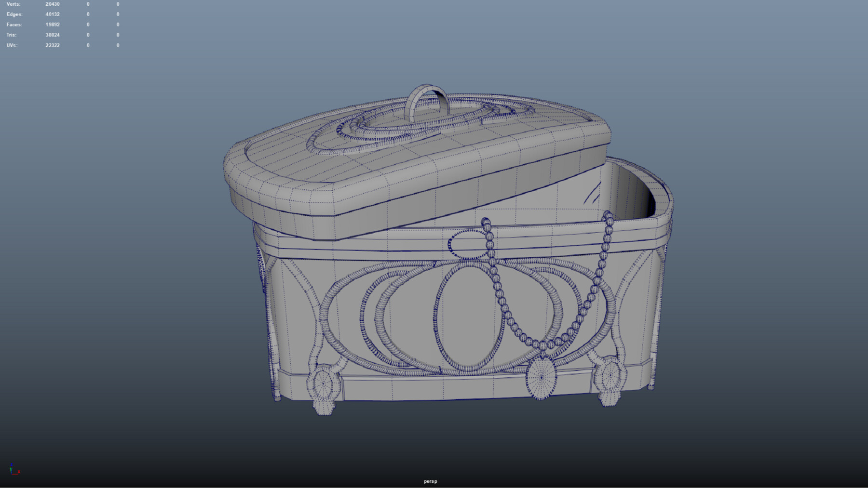Click the persp camera label
The image size is (868, 488).
click(x=431, y=481)
